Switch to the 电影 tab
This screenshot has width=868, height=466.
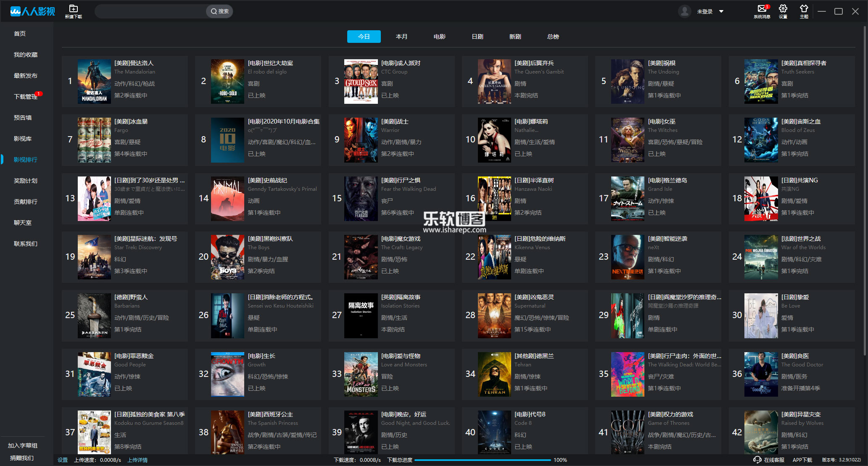[x=439, y=37]
